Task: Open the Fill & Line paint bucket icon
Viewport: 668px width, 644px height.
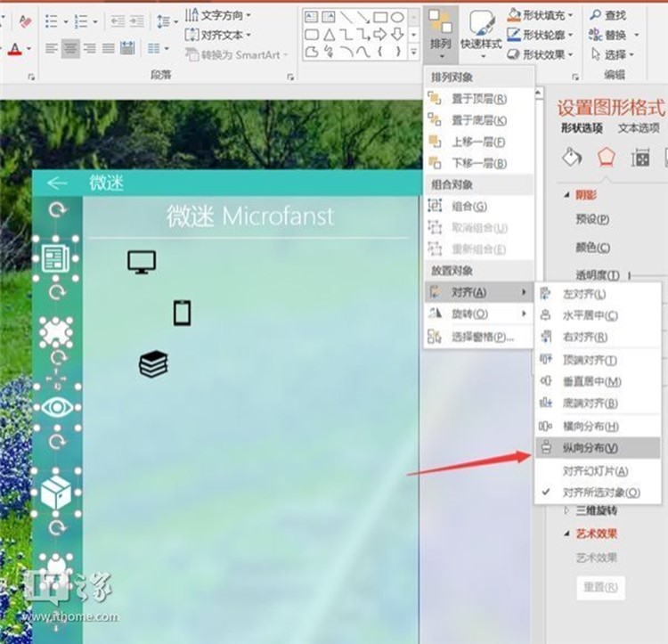Action: pyautogui.click(x=572, y=158)
